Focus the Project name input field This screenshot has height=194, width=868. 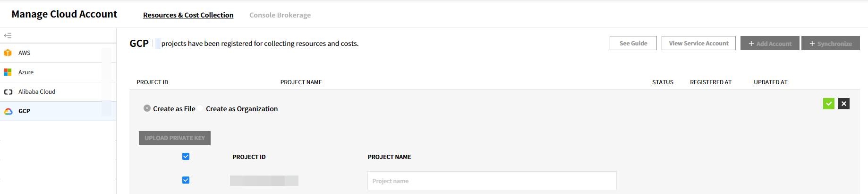tap(492, 181)
